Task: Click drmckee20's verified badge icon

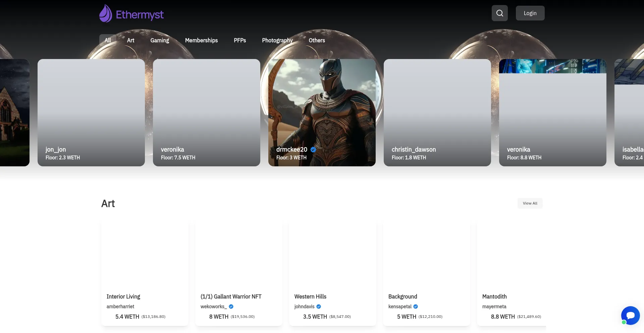Action: click(x=313, y=150)
